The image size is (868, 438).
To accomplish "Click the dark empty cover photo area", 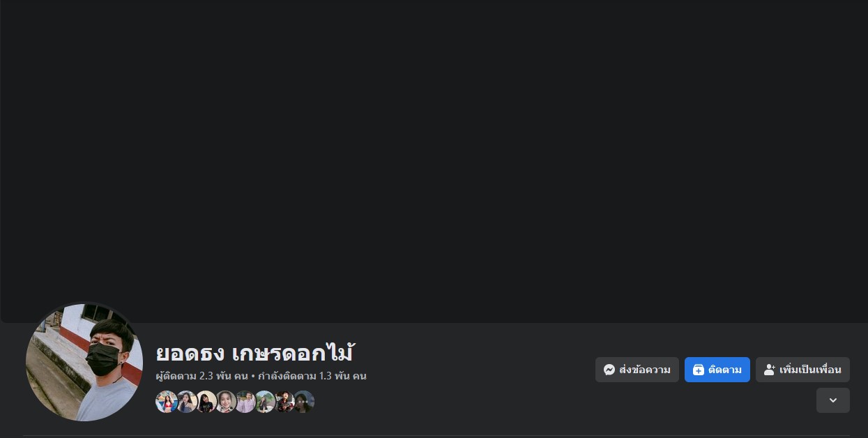I will 434,161.
